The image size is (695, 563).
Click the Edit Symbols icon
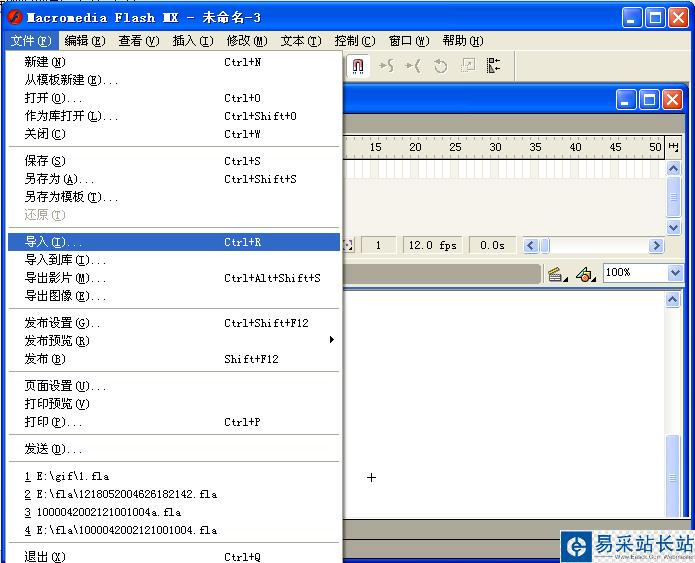click(x=585, y=275)
